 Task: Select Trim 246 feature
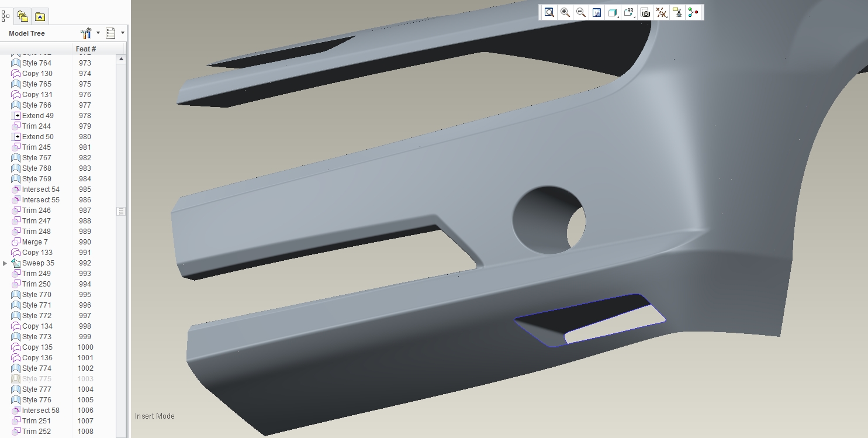(36, 211)
